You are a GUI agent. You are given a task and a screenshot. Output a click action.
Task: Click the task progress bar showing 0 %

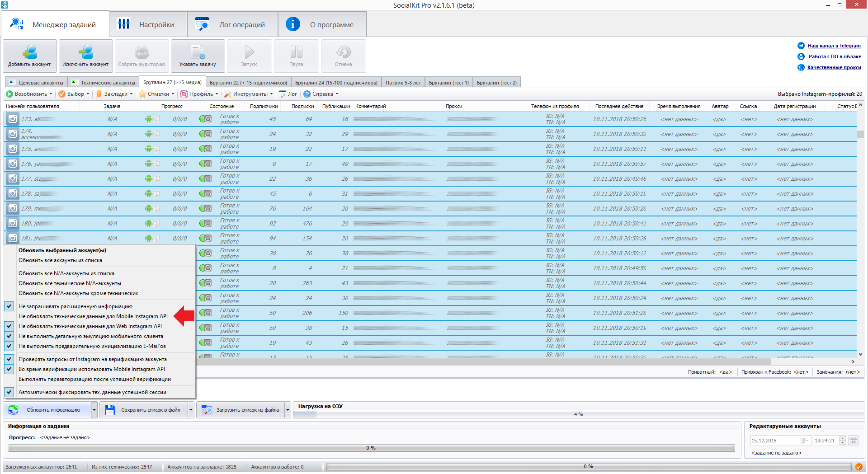pos(371,448)
